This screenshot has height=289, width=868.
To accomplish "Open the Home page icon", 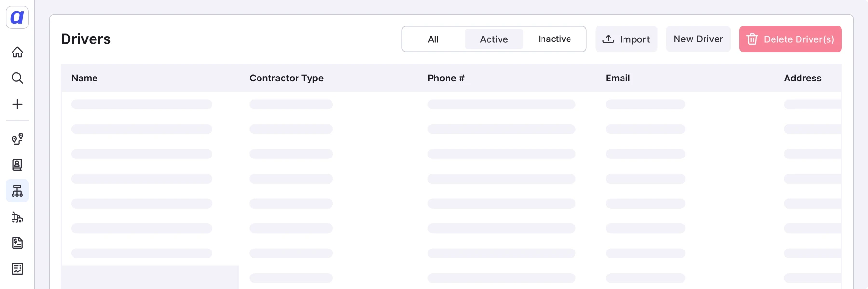I will point(17,52).
